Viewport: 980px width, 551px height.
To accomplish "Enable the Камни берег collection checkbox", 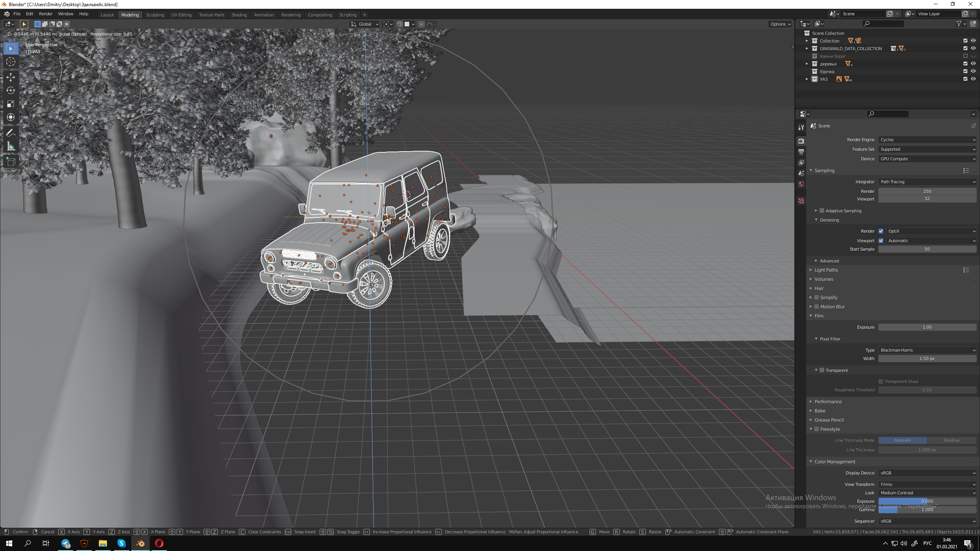I will 965,56.
